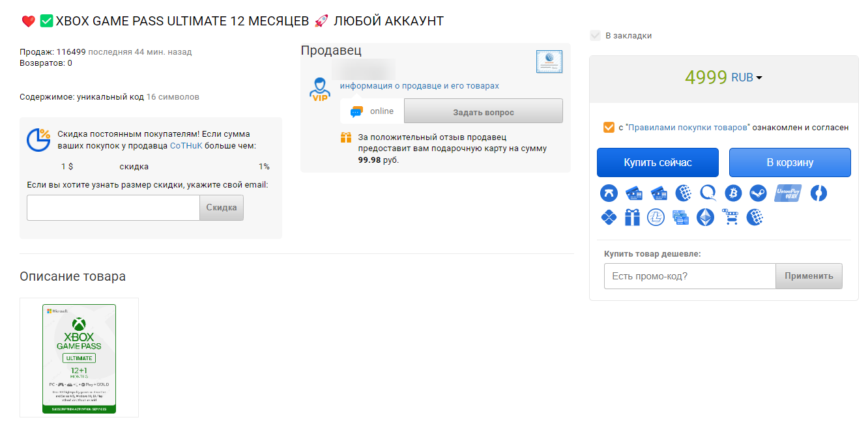The width and height of the screenshot is (868, 437).
Task: Click the '16 символов' text
Action: tap(173, 97)
